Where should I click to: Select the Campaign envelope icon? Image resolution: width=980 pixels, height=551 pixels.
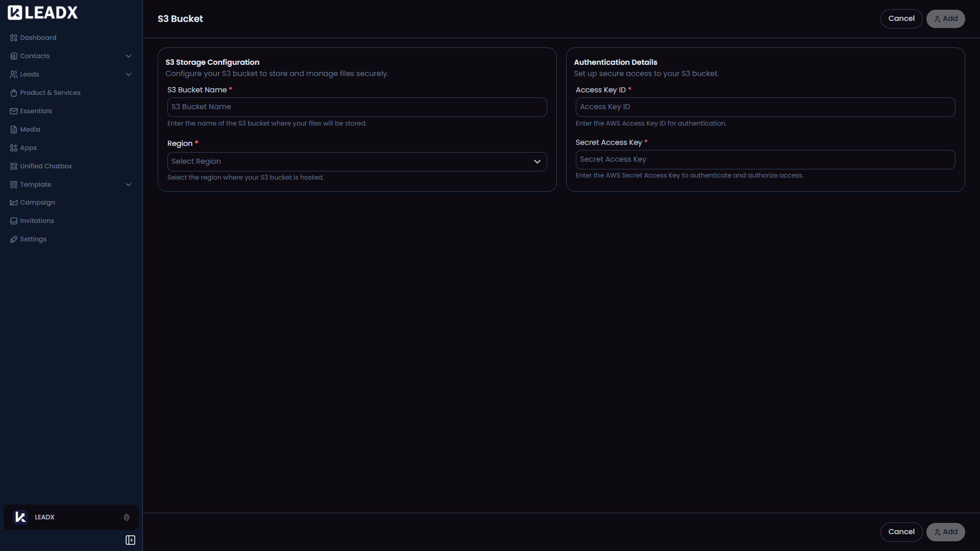coord(13,202)
